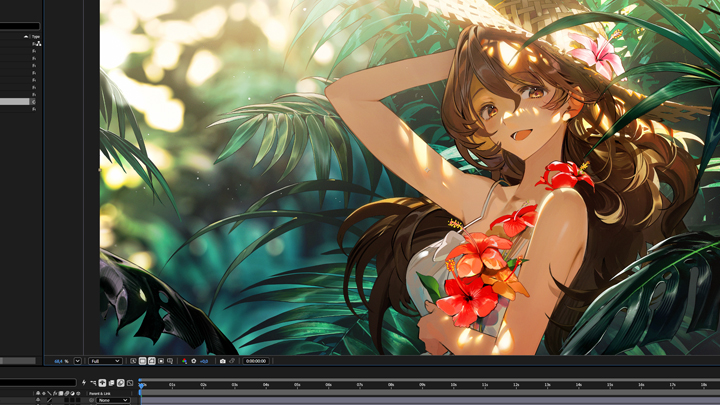Screen dimensions: 720x405
Task: Click the Reset Exposure icon
Action: (x=194, y=361)
